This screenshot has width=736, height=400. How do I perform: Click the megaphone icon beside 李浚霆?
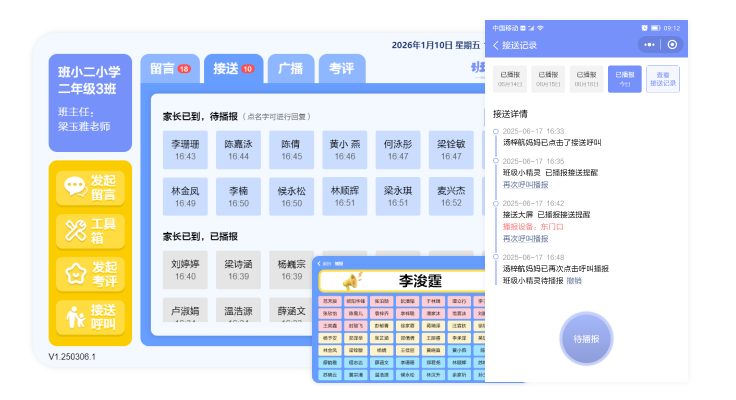click(x=350, y=282)
